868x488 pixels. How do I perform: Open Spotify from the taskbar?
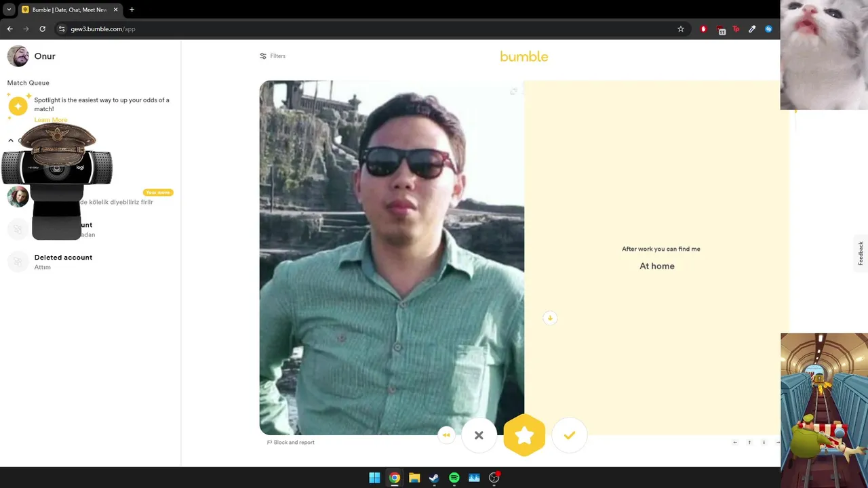(x=454, y=478)
